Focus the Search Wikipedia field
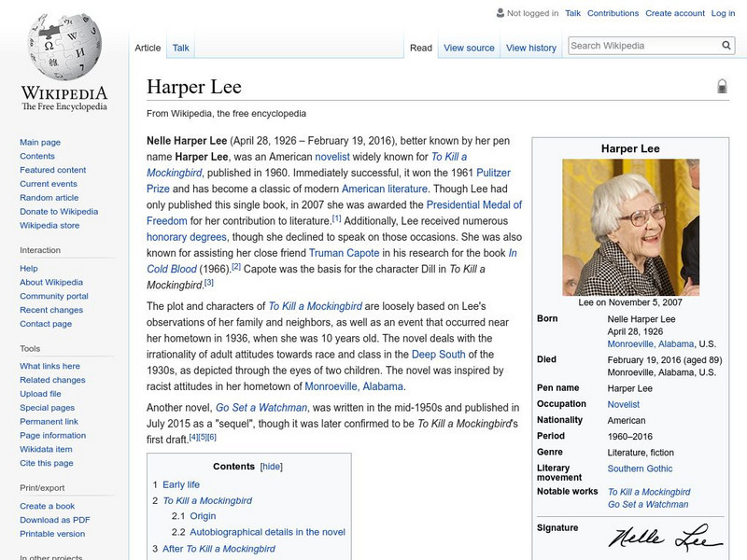747x560 pixels. pos(644,46)
